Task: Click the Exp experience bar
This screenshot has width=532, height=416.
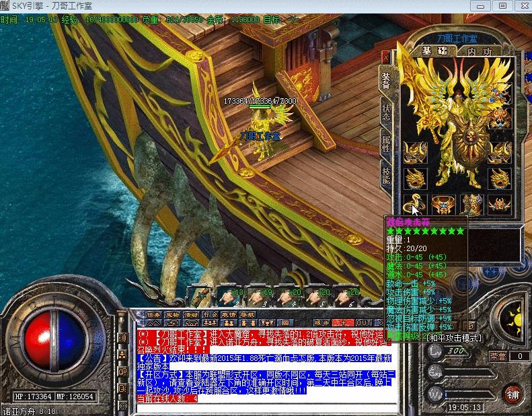Action: 470,372
